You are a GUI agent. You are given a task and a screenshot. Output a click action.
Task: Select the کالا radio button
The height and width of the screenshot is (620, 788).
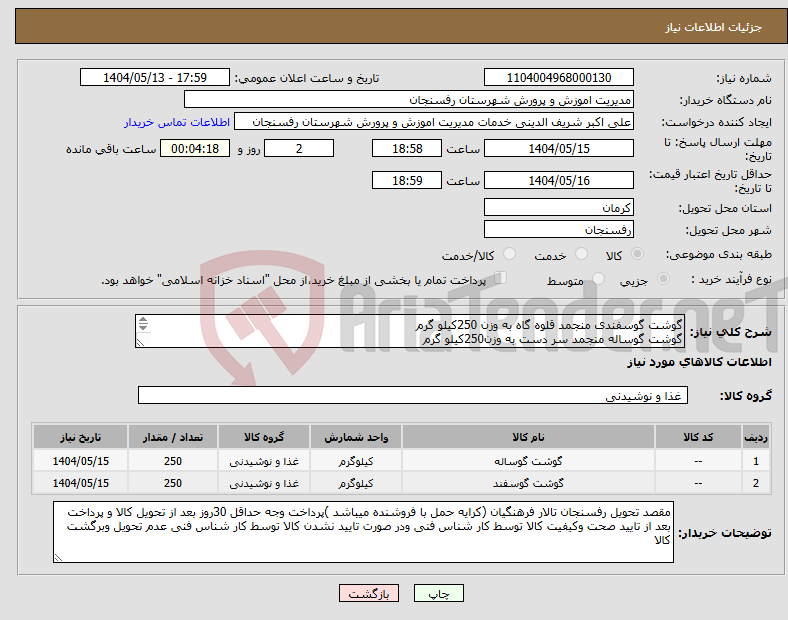click(637, 254)
